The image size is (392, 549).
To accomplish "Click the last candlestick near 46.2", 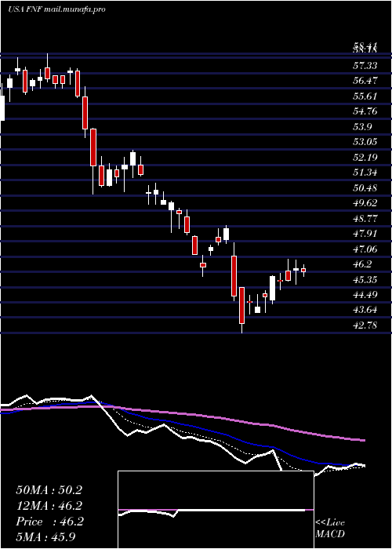I will [303, 271].
